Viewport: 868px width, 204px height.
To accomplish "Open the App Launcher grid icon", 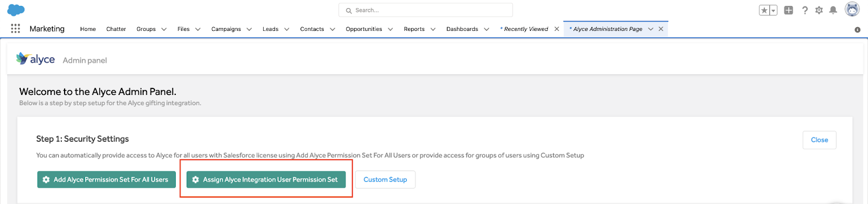I will [15, 29].
